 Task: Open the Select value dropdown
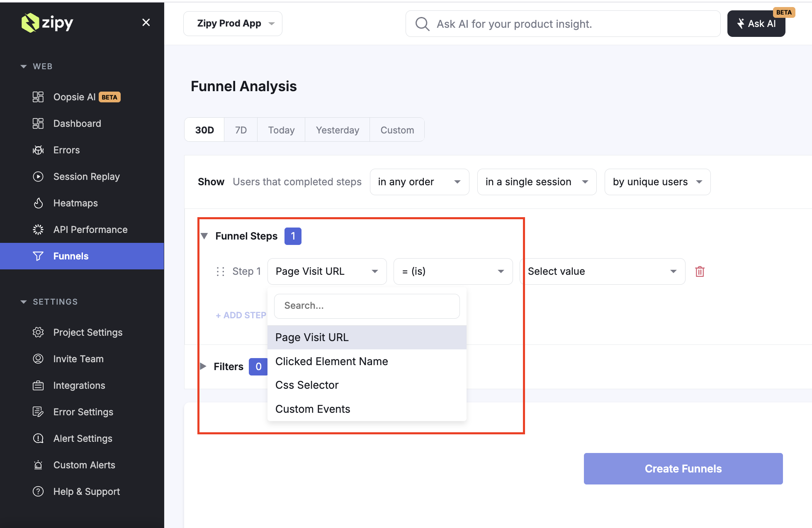(x=602, y=271)
